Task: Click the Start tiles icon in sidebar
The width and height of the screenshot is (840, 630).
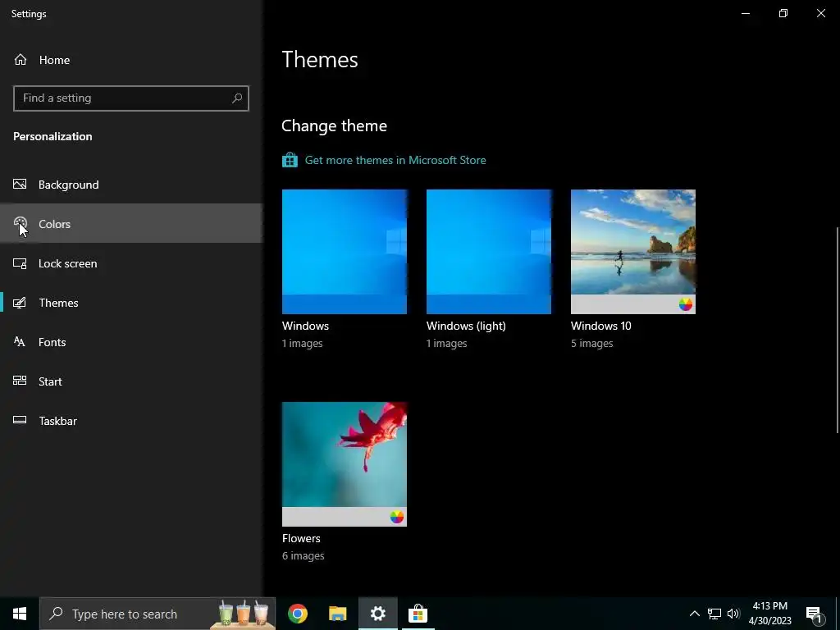Action: (20, 381)
